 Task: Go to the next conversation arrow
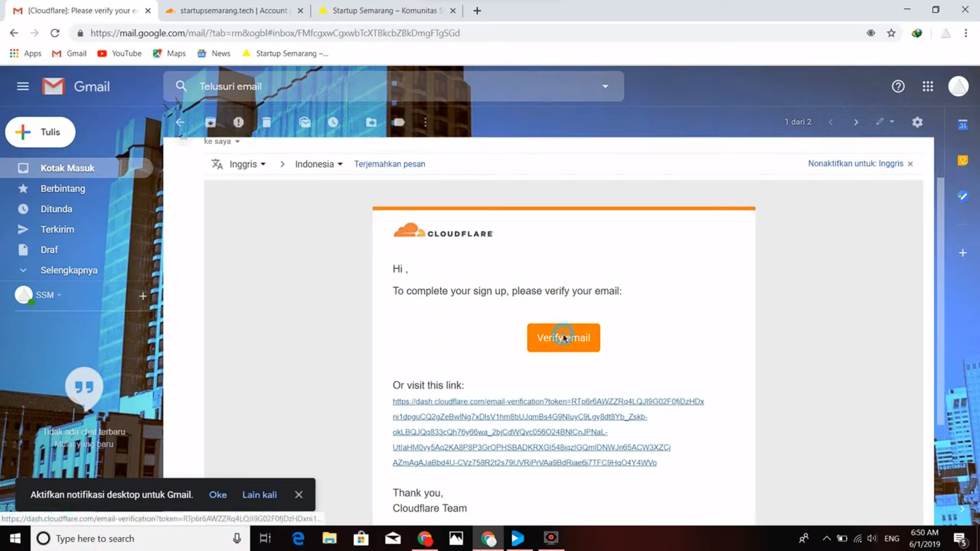(x=856, y=122)
